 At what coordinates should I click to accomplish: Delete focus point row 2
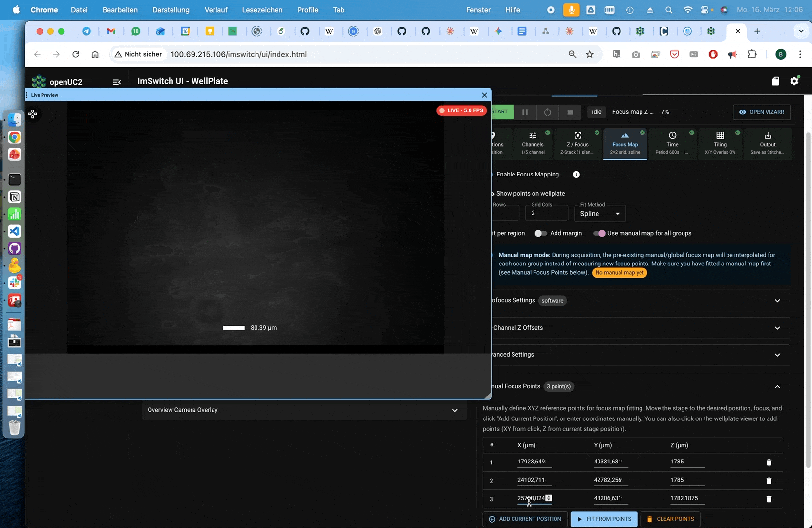tap(769, 481)
